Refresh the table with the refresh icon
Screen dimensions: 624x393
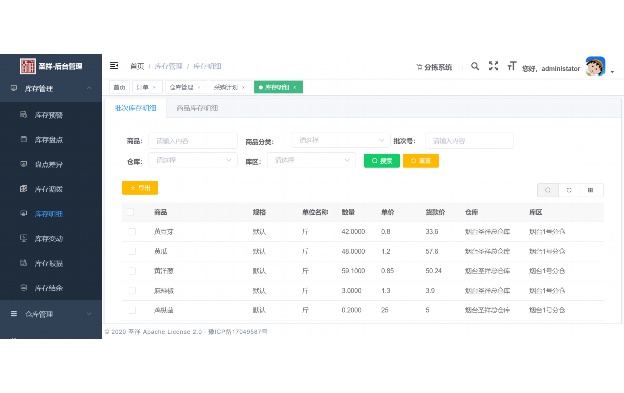[x=569, y=190]
